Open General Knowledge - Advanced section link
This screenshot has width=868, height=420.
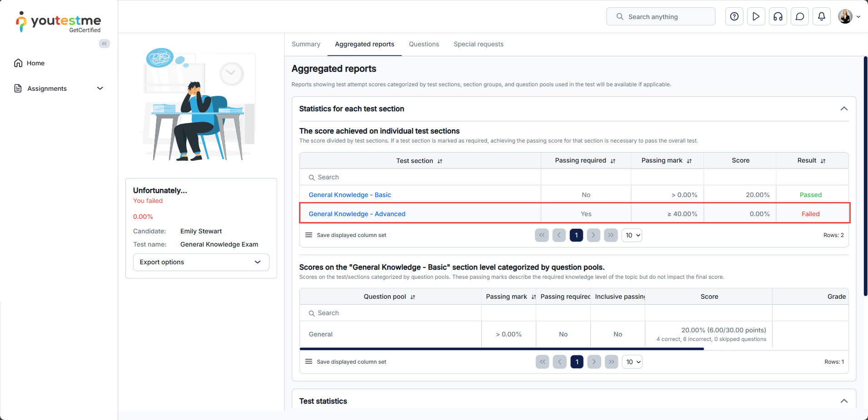(357, 214)
